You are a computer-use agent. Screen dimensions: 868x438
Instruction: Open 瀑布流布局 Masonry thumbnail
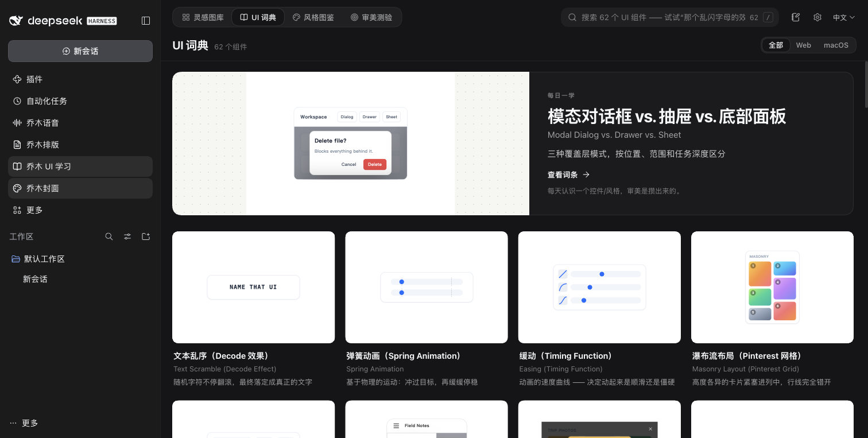[772, 287]
